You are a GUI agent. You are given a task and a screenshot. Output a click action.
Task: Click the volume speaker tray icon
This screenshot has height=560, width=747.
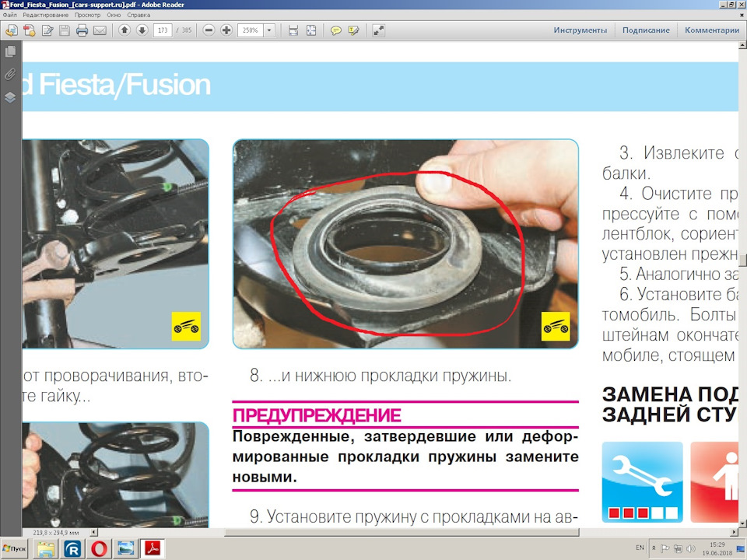[x=691, y=548]
